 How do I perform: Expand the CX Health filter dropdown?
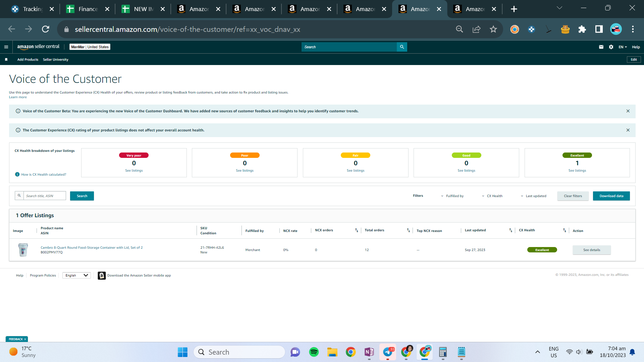[492, 196]
